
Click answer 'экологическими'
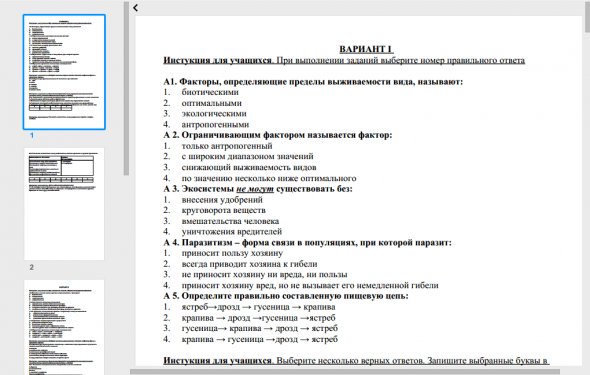pos(214,114)
